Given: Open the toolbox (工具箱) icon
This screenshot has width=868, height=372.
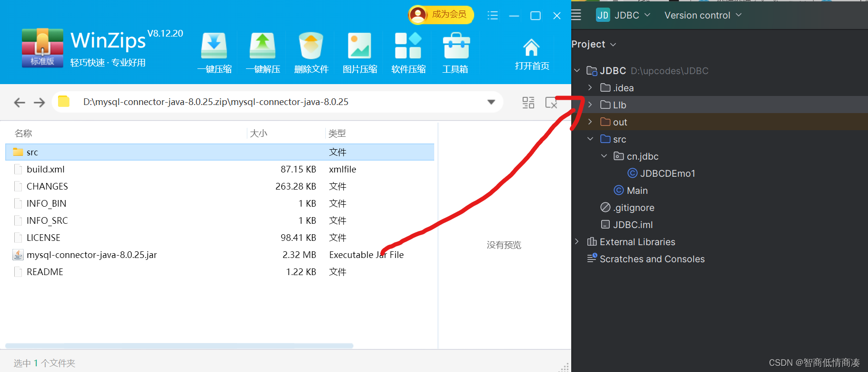Looking at the screenshot, I should click(456, 53).
